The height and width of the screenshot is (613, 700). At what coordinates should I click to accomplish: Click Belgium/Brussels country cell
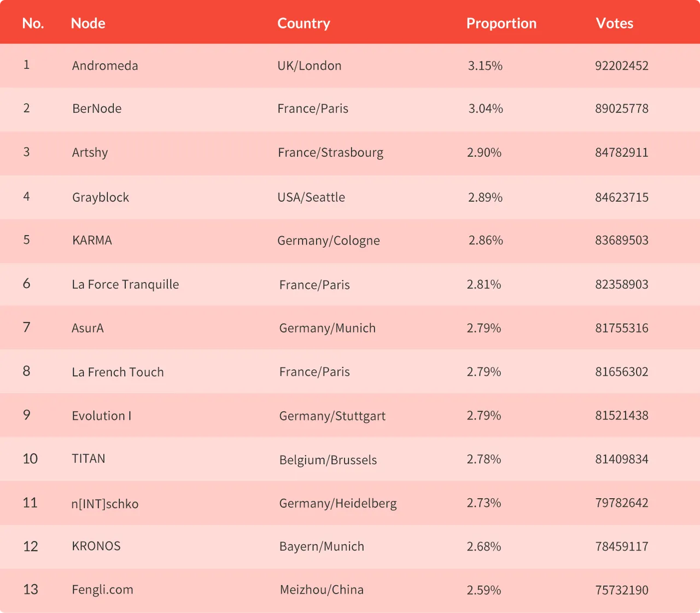point(328,460)
